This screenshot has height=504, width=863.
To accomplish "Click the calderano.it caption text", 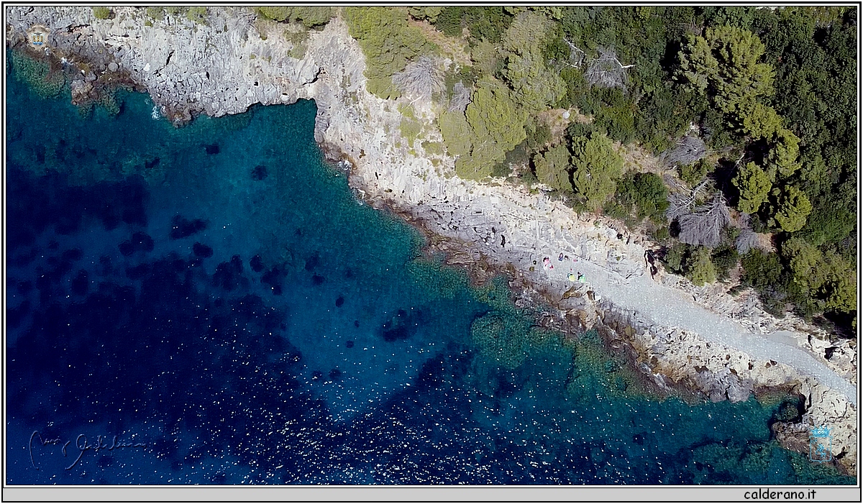I will pyautogui.click(x=780, y=494).
